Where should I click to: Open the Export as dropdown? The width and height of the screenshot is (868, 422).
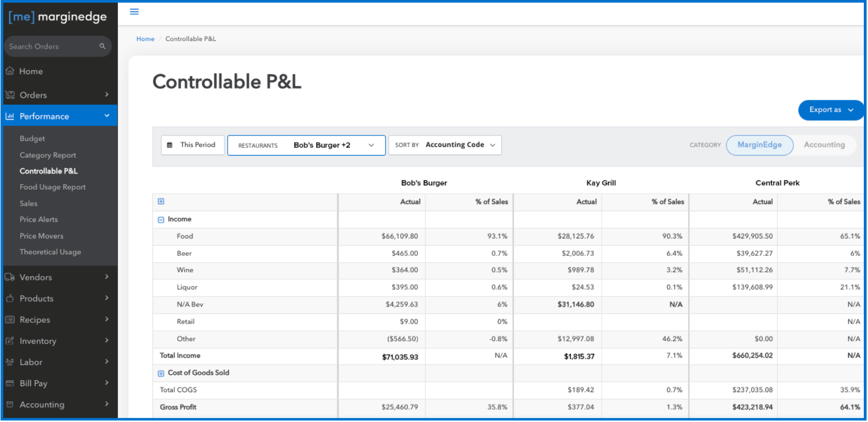(831, 110)
